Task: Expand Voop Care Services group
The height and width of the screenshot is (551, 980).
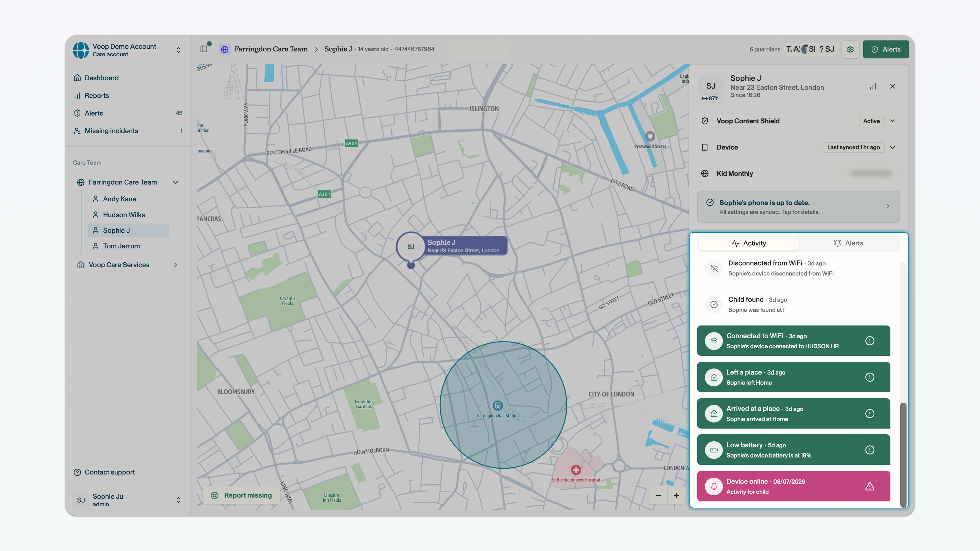Action: click(175, 265)
